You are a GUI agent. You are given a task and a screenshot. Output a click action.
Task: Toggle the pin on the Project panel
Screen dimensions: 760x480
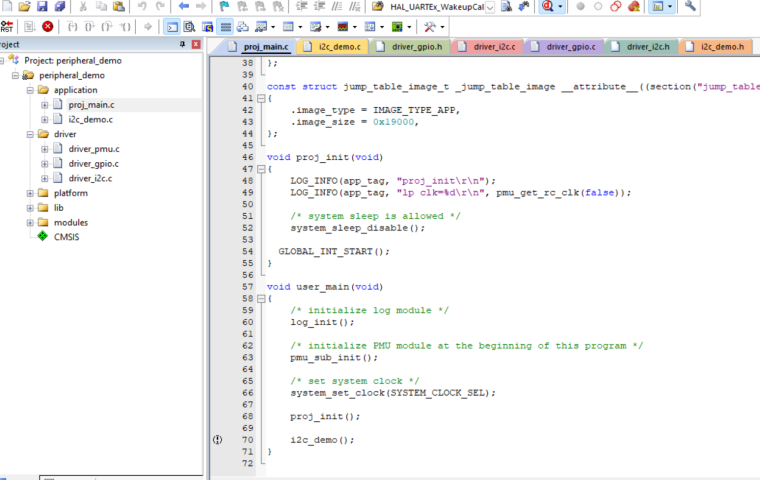182,46
